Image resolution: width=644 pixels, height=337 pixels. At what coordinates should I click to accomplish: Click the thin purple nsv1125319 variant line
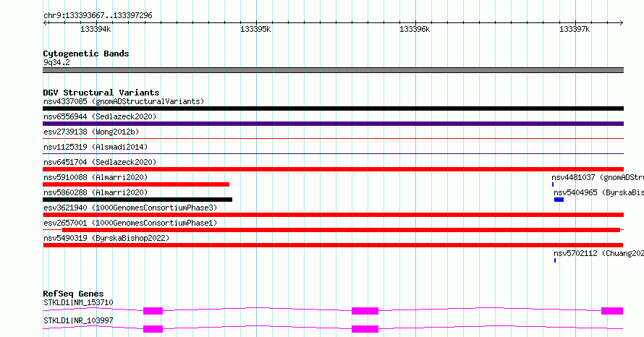(333, 154)
